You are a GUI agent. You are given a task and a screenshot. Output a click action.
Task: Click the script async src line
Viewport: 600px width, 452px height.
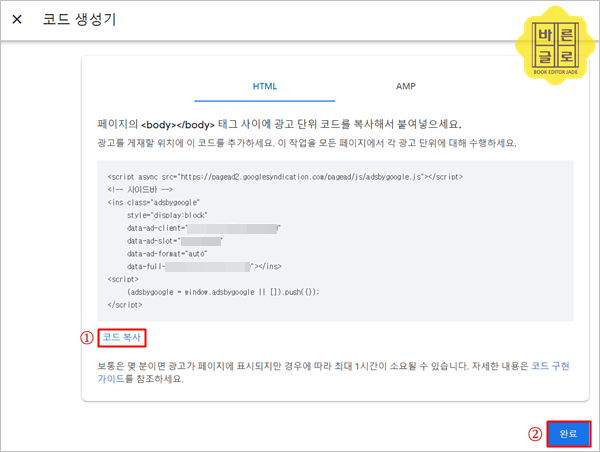[x=285, y=177]
